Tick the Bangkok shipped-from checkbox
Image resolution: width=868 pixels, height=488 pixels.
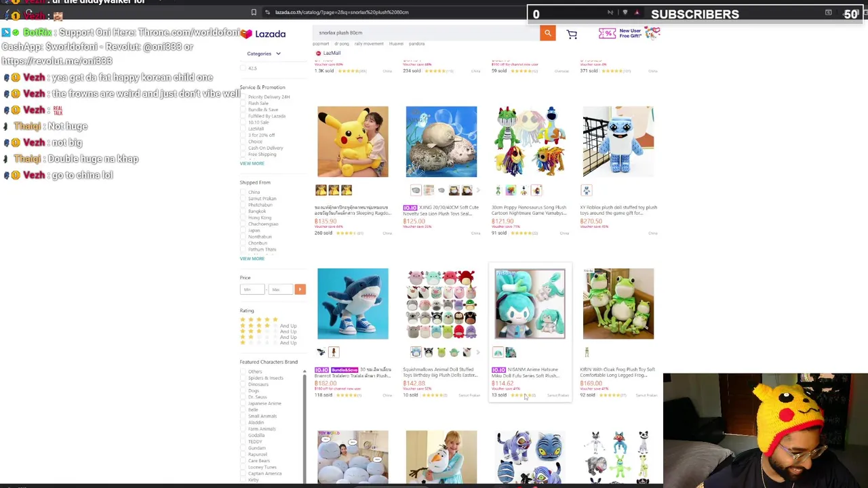coord(243,211)
